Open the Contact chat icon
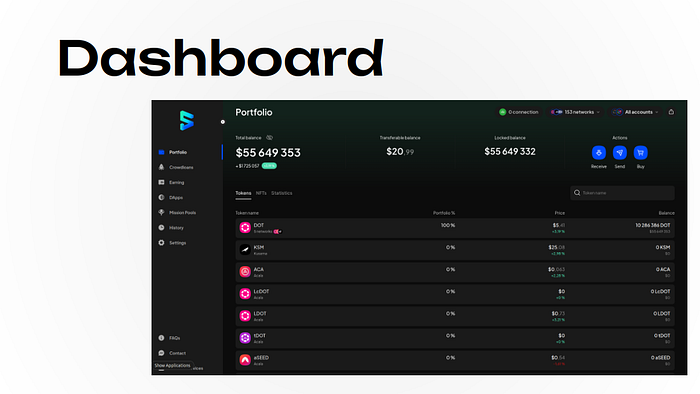This screenshot has width=700, height=394. tap(161, 353)
